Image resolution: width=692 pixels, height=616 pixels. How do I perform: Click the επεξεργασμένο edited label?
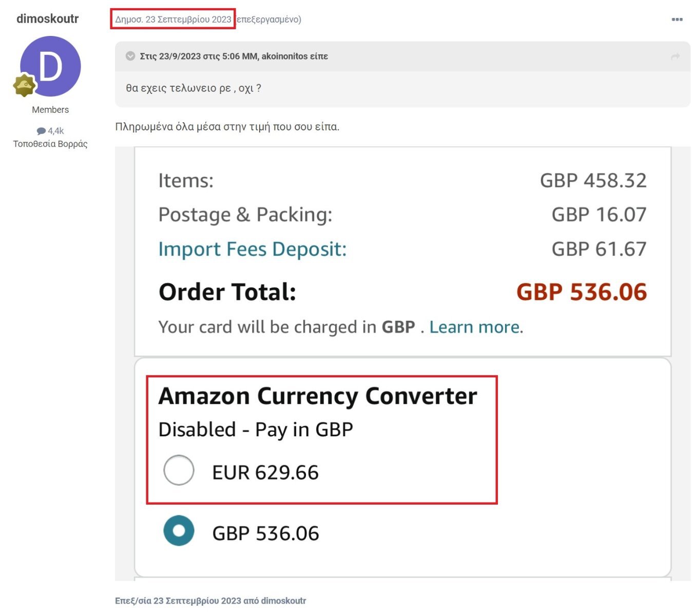click(x=269, y=20)
